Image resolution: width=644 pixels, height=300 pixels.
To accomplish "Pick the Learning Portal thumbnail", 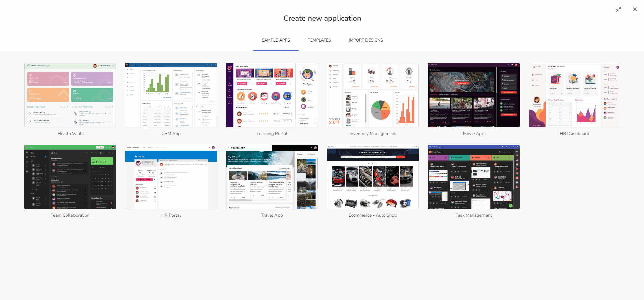I will pos(272,95).
